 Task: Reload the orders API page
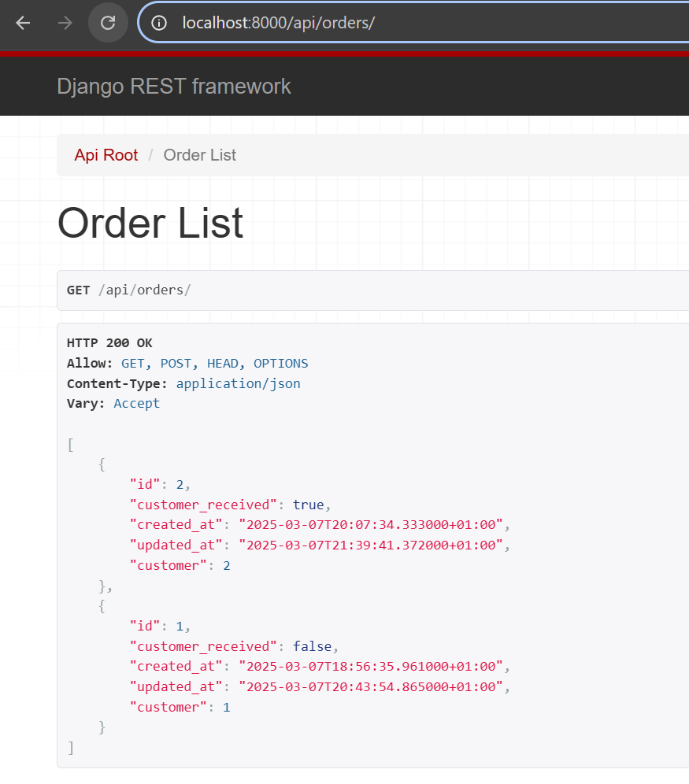pyautogui.click(x=108, y=23)
